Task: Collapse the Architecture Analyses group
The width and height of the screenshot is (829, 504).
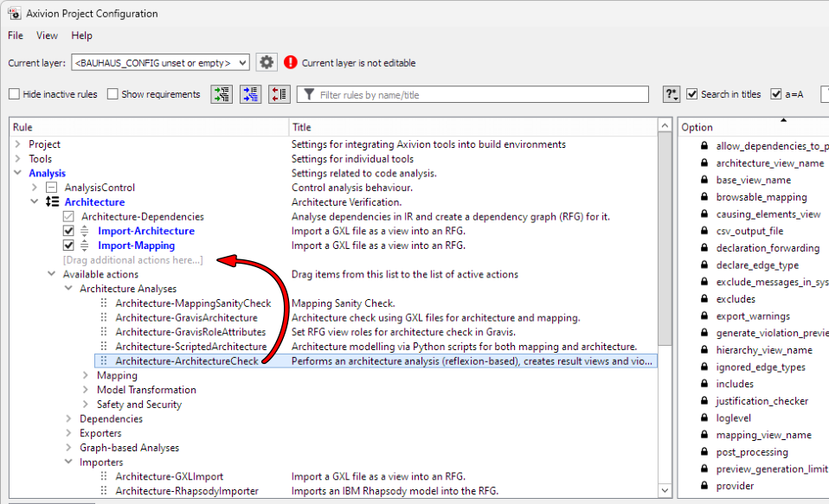Action: tap(68, 289)
